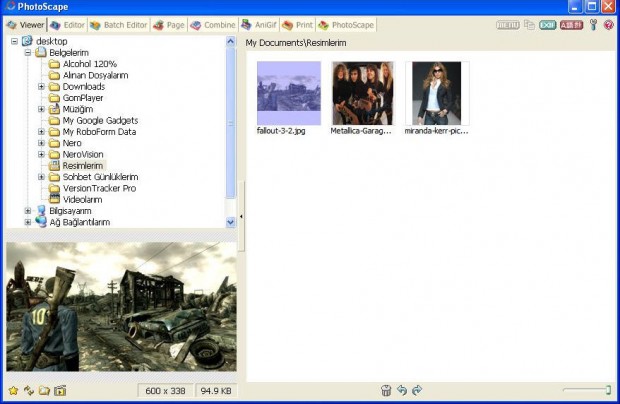The width and height of the screenshot is (620, 404).
Task: Adjust the thumbnail size slider
Action: pos(588,390)
